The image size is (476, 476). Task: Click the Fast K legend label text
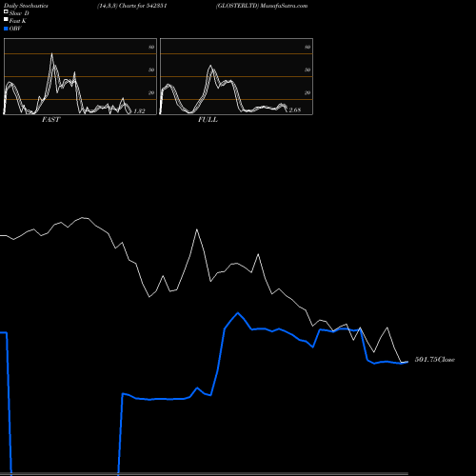pyautogui.click(x=18, y=21)
